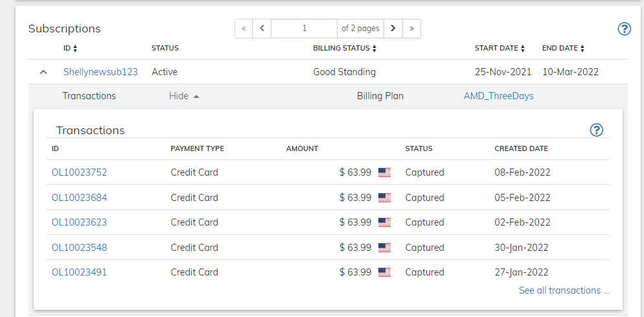Click US flag in OL10023752 row
This screenshot has height=317, width=644.
[x=384, y=172]
